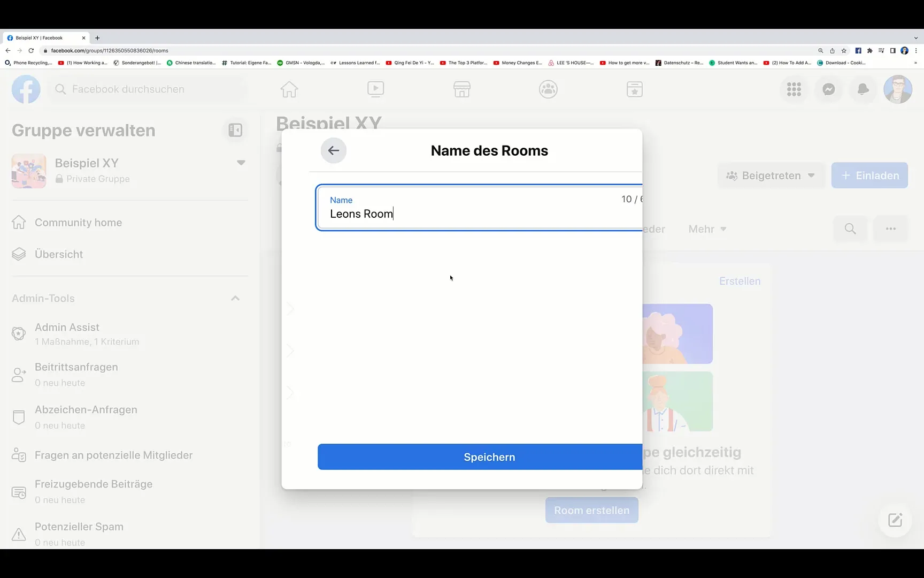The height and width of the screenshot is (578, 924).
Task: Open the new message compose icon
Action: pos(895,520)
